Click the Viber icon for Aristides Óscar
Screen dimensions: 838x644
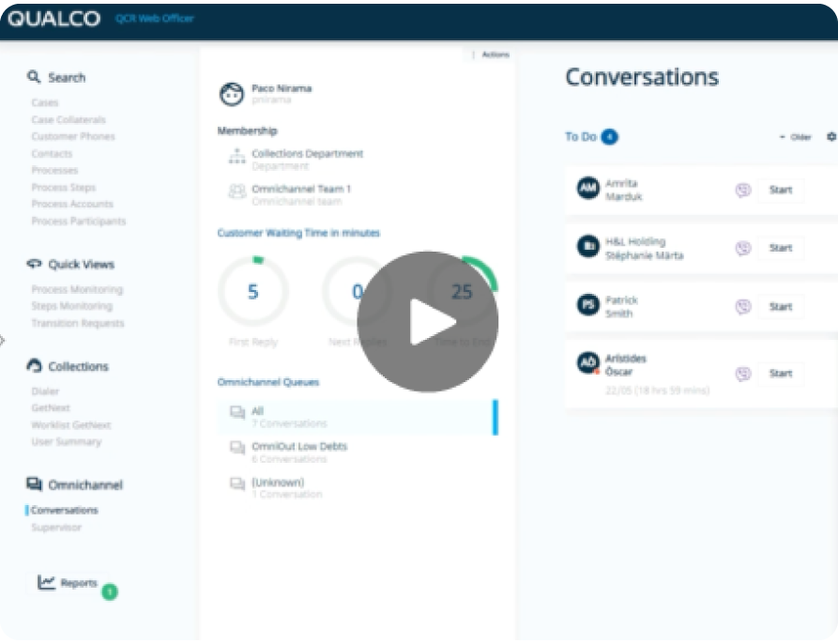(743, 374)
